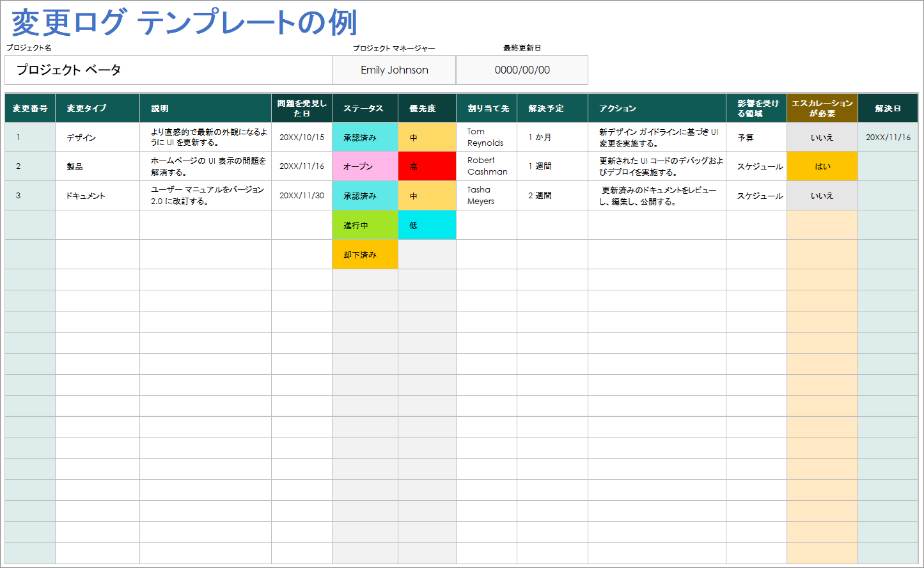Select the 優先度 column header
The width and height of the screenshot is (924, 568).
(x=427, y=108)
